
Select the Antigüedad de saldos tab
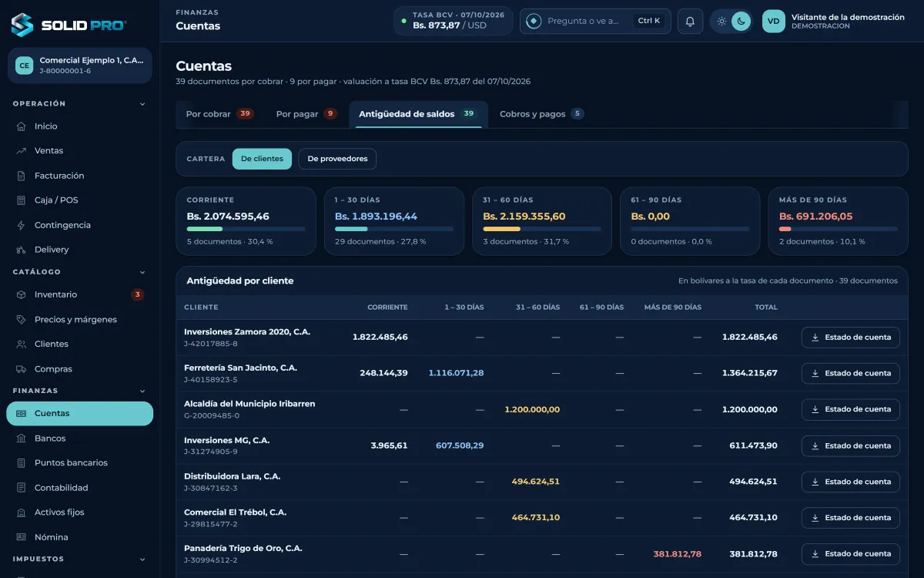tap(418, 114)
